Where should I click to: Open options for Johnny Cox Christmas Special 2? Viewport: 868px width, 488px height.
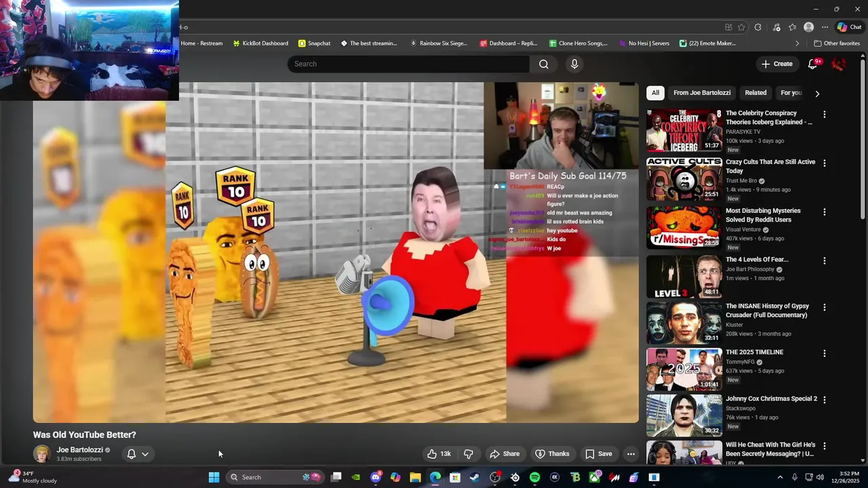(825, 400)
